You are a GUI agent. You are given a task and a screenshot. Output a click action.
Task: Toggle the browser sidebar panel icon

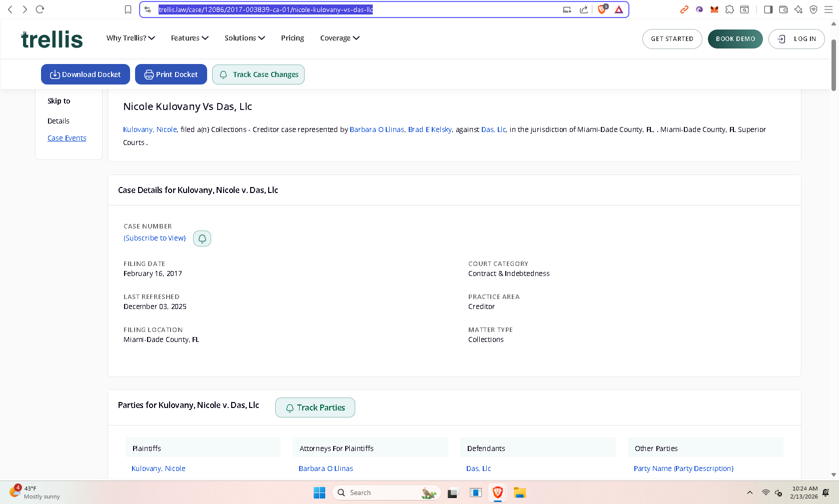pos(768,9)
